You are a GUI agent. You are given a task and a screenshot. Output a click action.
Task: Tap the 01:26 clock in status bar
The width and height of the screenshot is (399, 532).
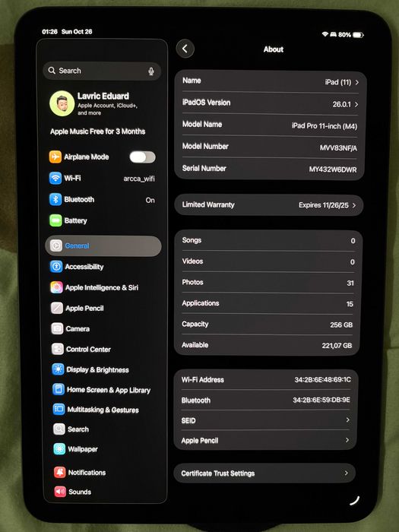tap(49, 32)
